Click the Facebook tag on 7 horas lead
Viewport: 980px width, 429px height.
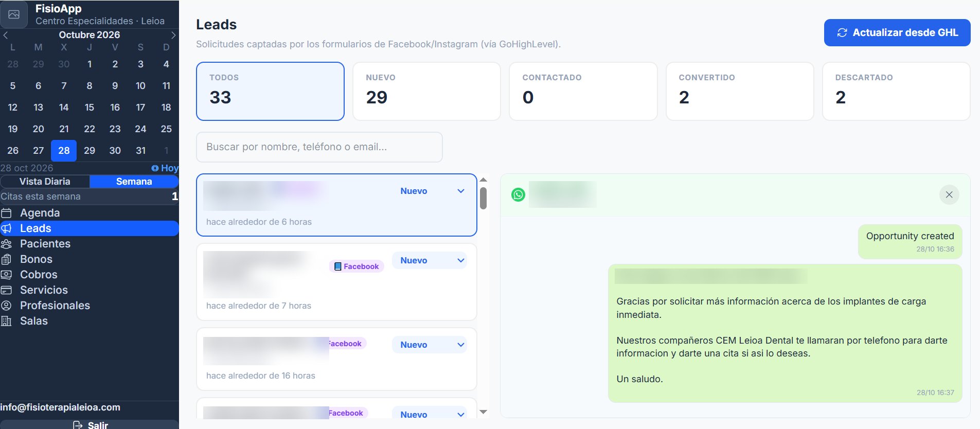click(x=357, y=266)
